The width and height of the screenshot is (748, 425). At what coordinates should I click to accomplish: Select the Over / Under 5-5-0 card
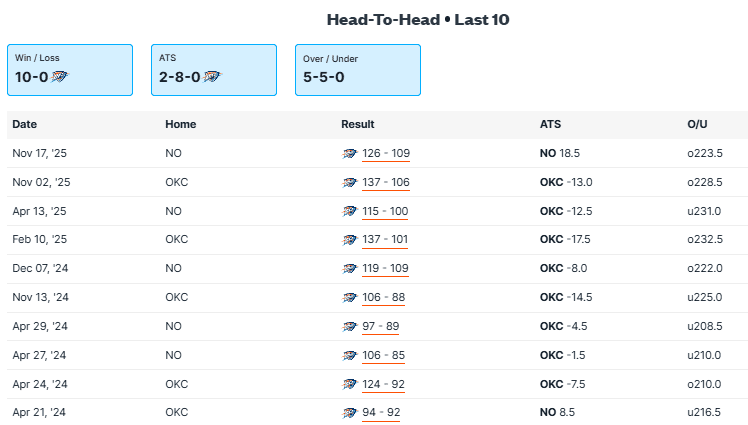[x=357, y=69]
